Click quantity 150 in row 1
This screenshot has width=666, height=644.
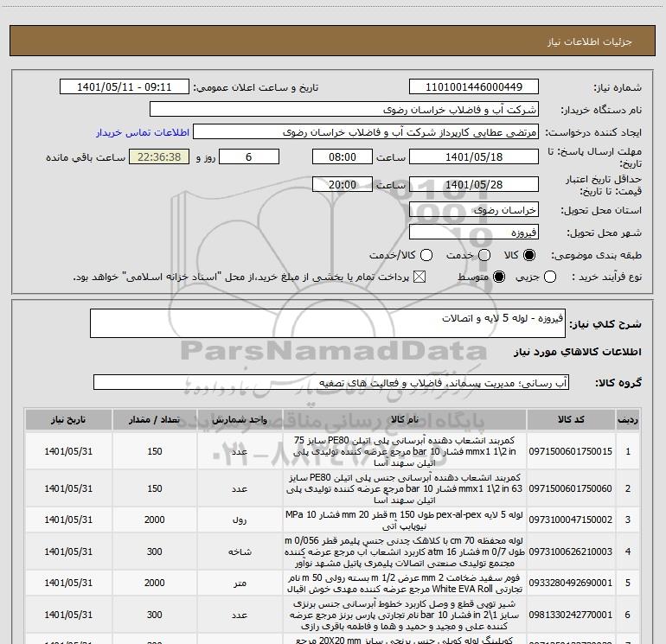tap(154, 451)
